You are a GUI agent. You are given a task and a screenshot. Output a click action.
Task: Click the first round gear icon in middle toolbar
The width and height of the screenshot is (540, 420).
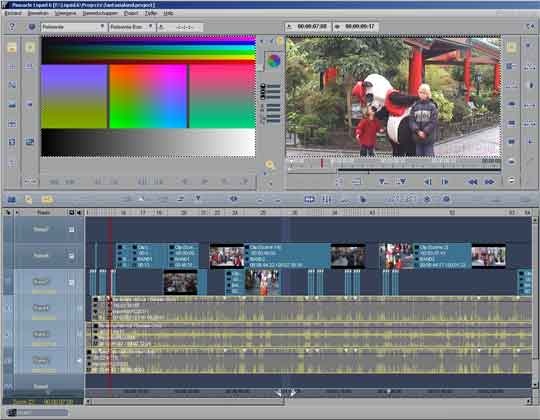[427, 199]
